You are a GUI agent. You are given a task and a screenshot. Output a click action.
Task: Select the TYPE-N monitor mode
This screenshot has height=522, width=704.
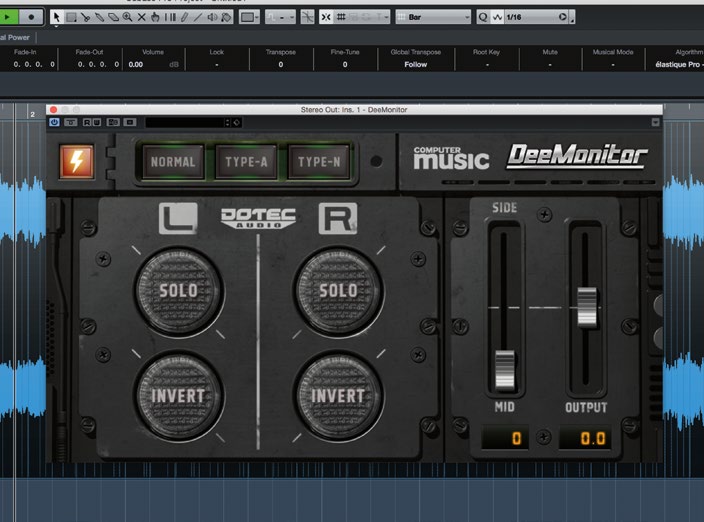319,162
